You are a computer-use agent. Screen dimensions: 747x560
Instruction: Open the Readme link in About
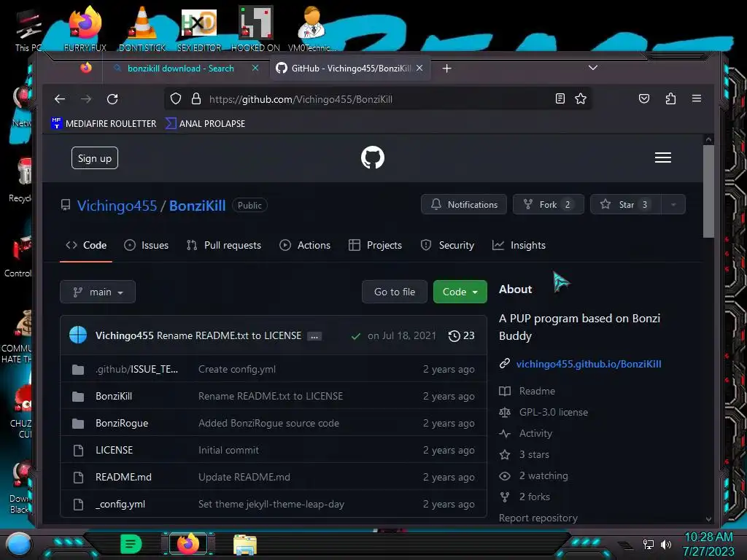[537, 391]
